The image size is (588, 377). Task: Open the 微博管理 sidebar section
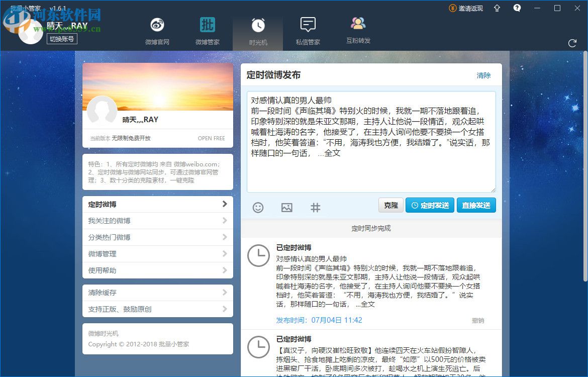[x=157, y=253]
